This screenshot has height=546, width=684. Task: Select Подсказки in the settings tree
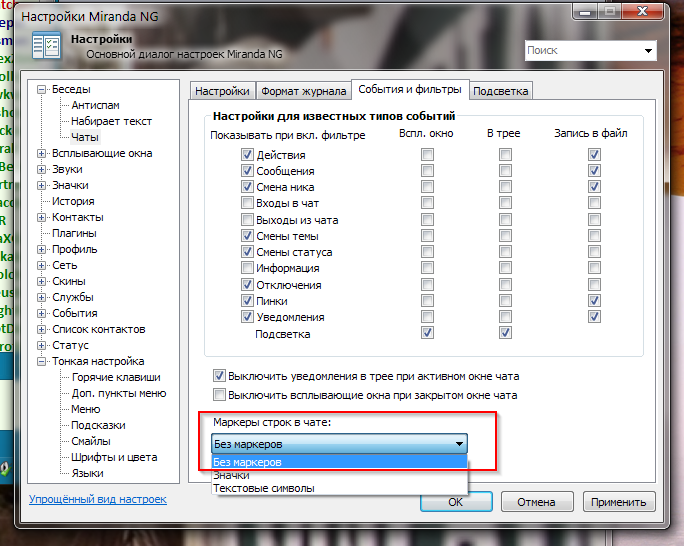(x=98, y=425)
